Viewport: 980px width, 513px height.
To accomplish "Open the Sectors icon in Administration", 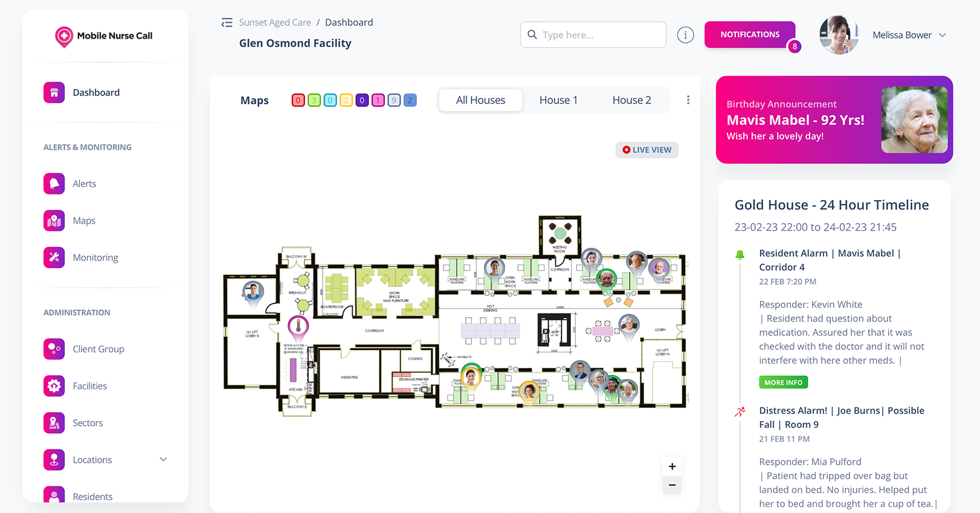I will click(x=54, y=423).
